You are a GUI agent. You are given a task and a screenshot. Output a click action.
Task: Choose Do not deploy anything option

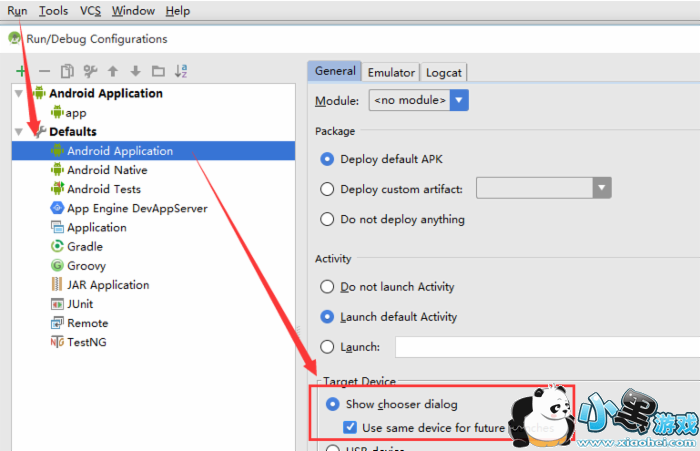pos(327,219)
